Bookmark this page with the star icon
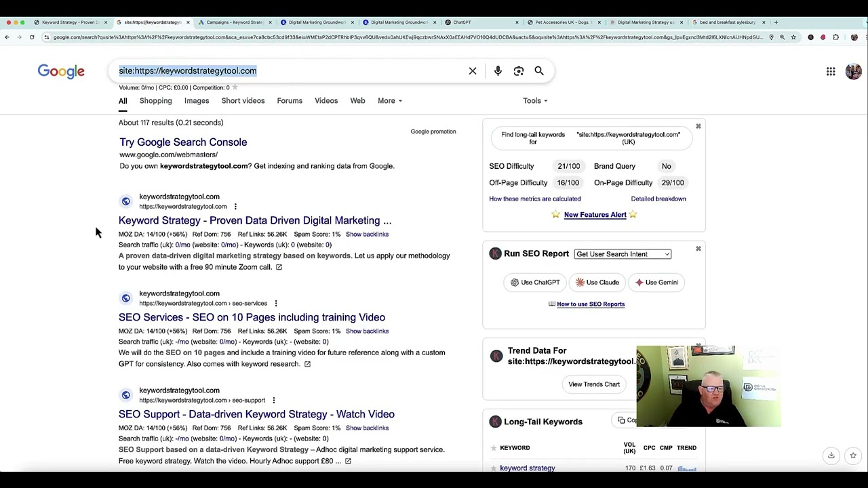The width and height of the screenshot is (868, 488). pos(793,37)
